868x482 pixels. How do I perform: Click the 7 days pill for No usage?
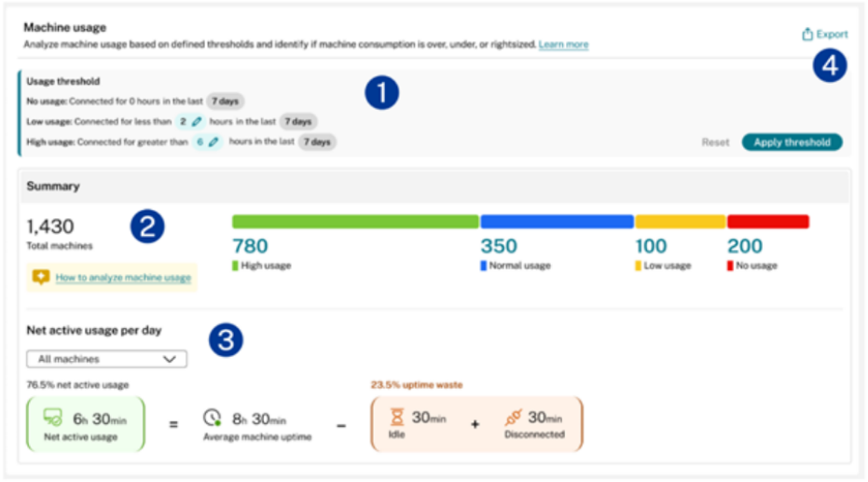226,101
